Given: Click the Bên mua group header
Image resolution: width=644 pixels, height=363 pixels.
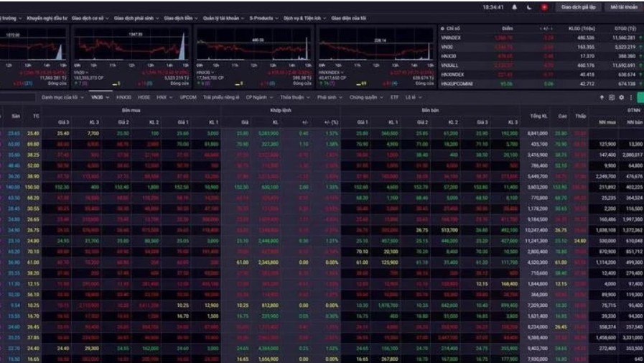Looking at the screenshot, I should [131, 111].
